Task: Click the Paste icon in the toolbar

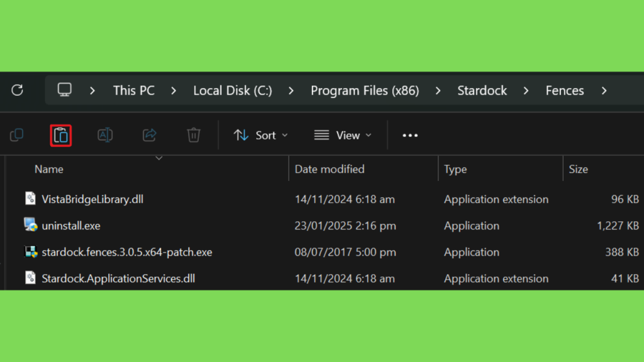Action: point(61,136)
